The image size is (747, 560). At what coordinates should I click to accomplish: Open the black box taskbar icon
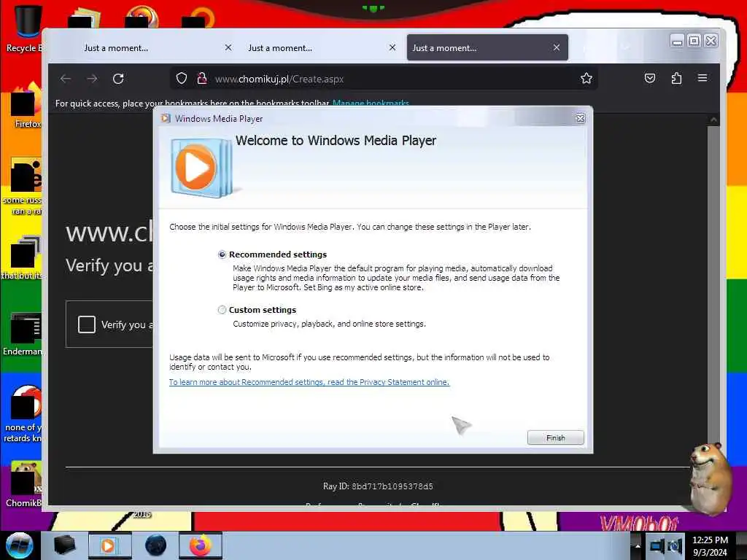pos(64,545)
